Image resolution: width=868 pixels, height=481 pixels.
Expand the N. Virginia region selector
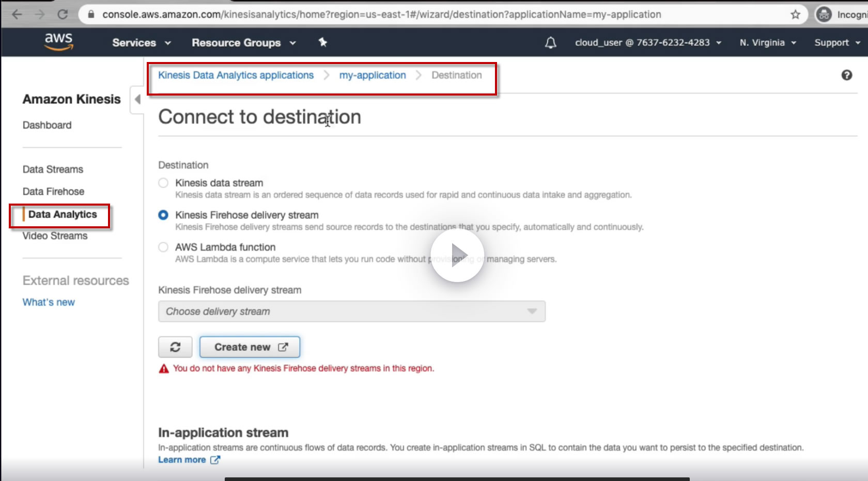click(x=768, y=43)
